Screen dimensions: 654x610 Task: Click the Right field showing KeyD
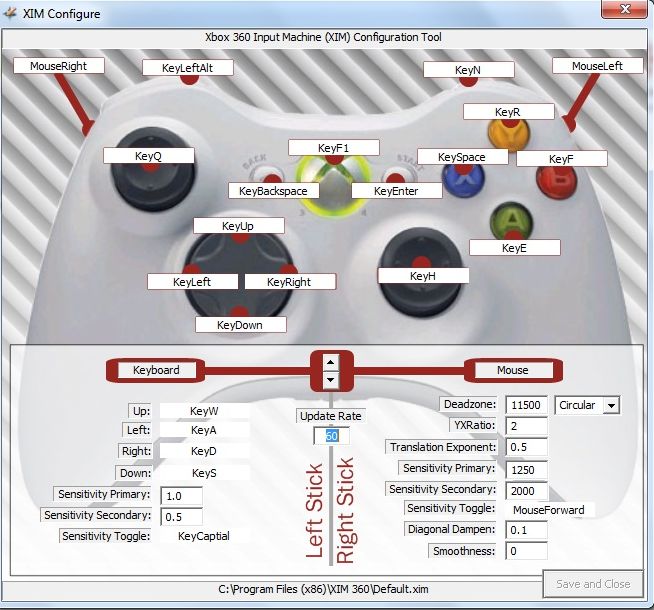(204, 451)
